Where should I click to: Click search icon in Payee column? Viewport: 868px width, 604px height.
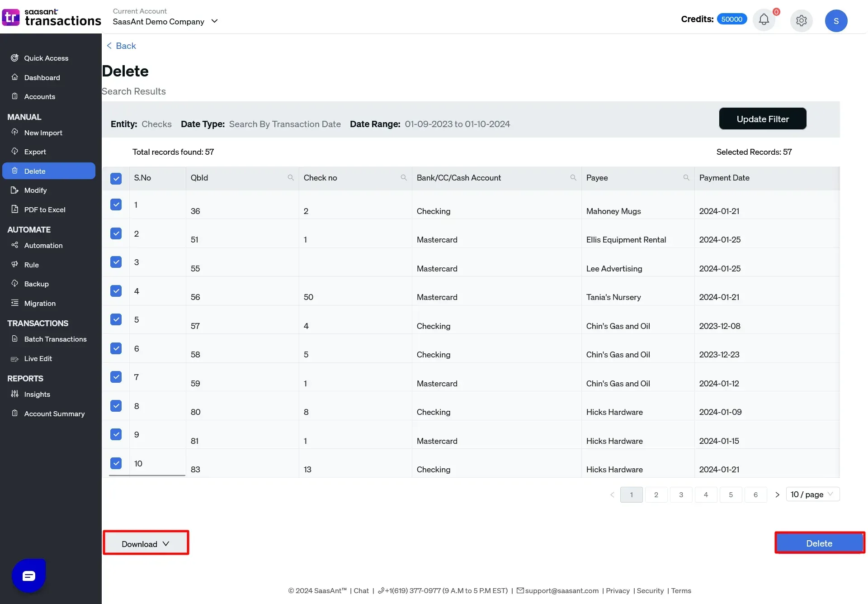(x=686, y=178)
